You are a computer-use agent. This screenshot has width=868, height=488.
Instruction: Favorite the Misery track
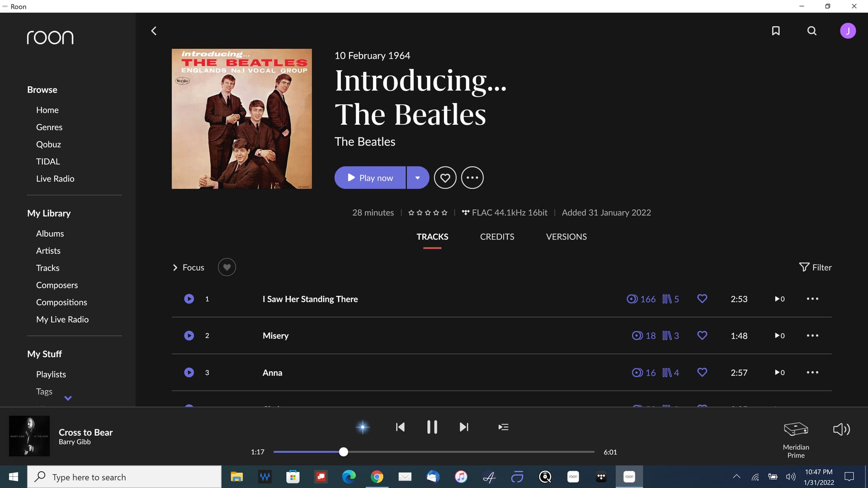point(702,335)
